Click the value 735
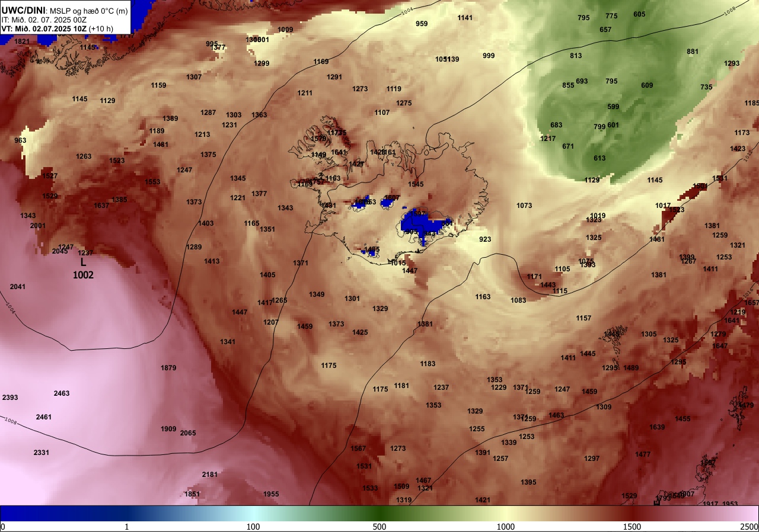 (x=706, y=87)
